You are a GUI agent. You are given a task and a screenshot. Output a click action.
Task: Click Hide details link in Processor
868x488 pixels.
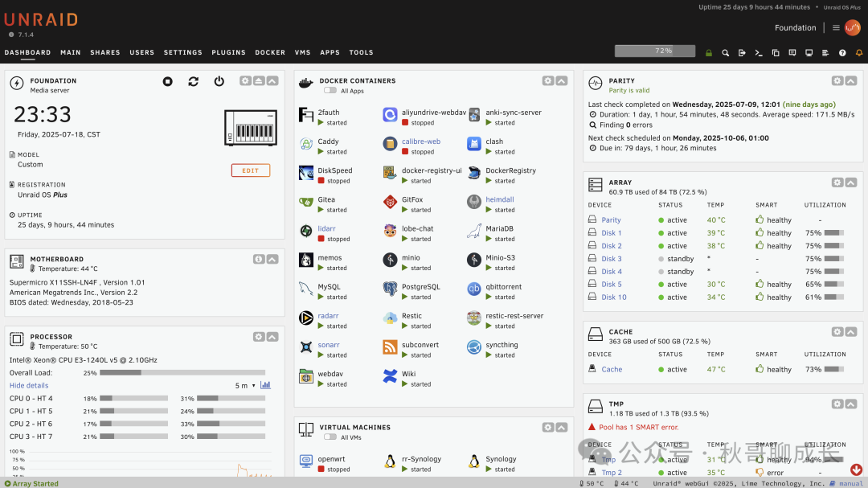29,386
